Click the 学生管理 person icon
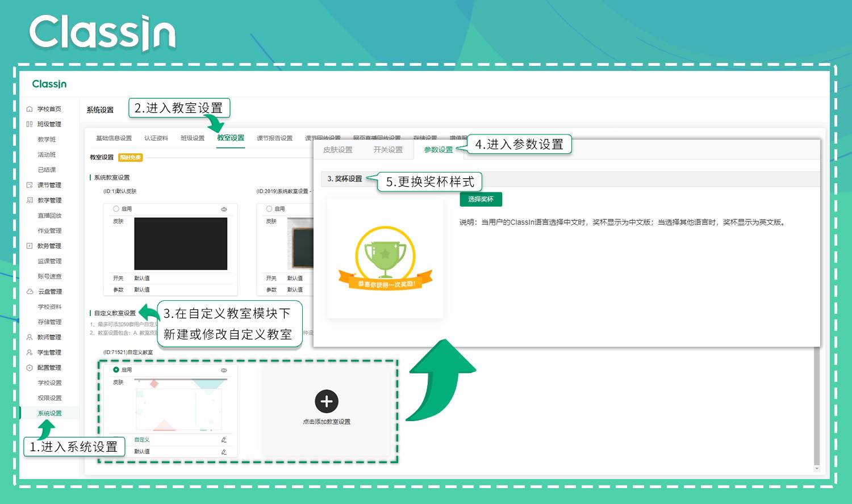 (x=30, y=352)
